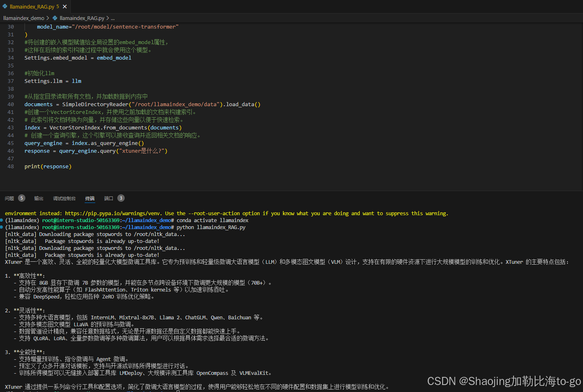Select the 终端 panel tab
The height and width of the screenshot is (392, 583).
point(90,198)
